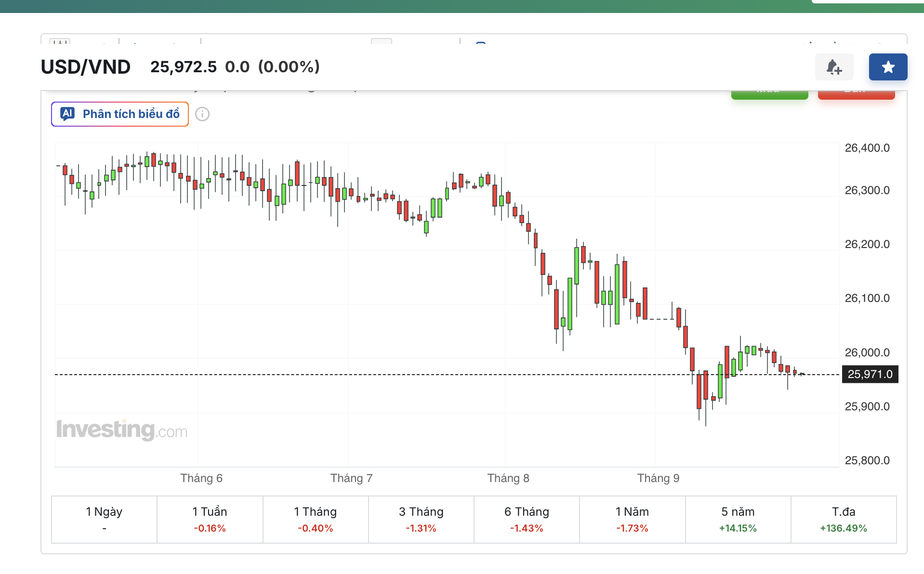Show the 5 năm price history
The width and height of the screenshot is (924, 574).
click(x=738, y=520)
